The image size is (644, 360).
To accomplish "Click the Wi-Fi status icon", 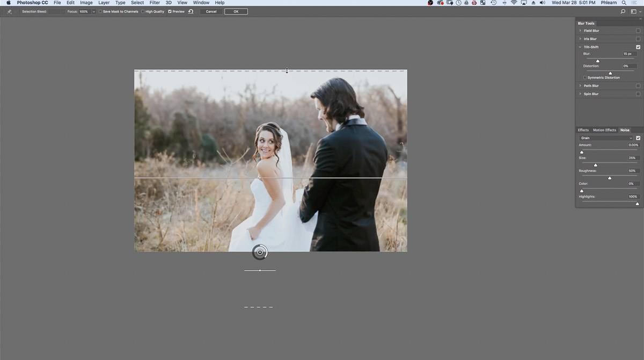I will (x=514, y=3).
